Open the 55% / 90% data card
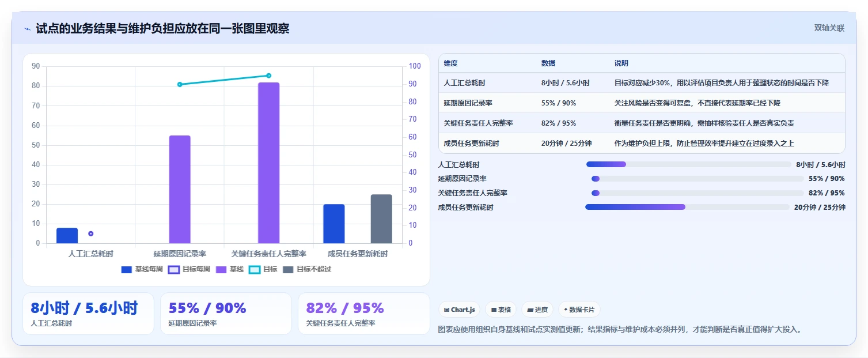The image size is (868, 358). [226, 314]
